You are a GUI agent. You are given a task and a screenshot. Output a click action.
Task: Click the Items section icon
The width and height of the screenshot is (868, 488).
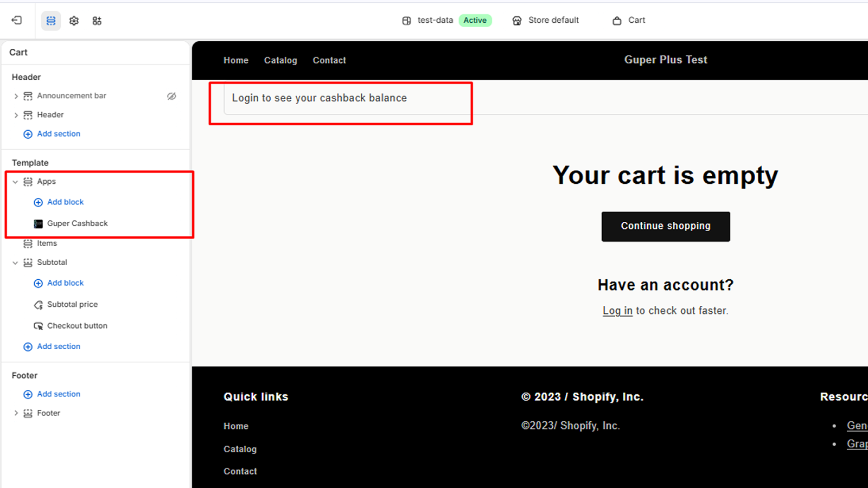[28, 244]
